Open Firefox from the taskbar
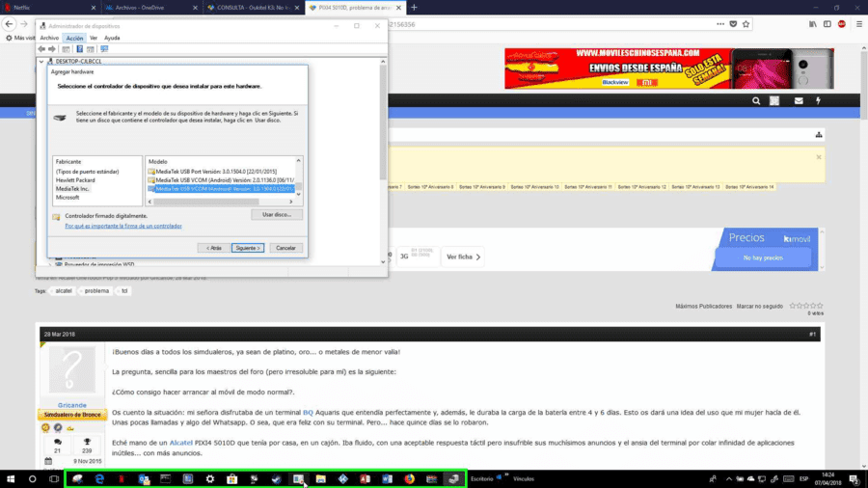 409,479
